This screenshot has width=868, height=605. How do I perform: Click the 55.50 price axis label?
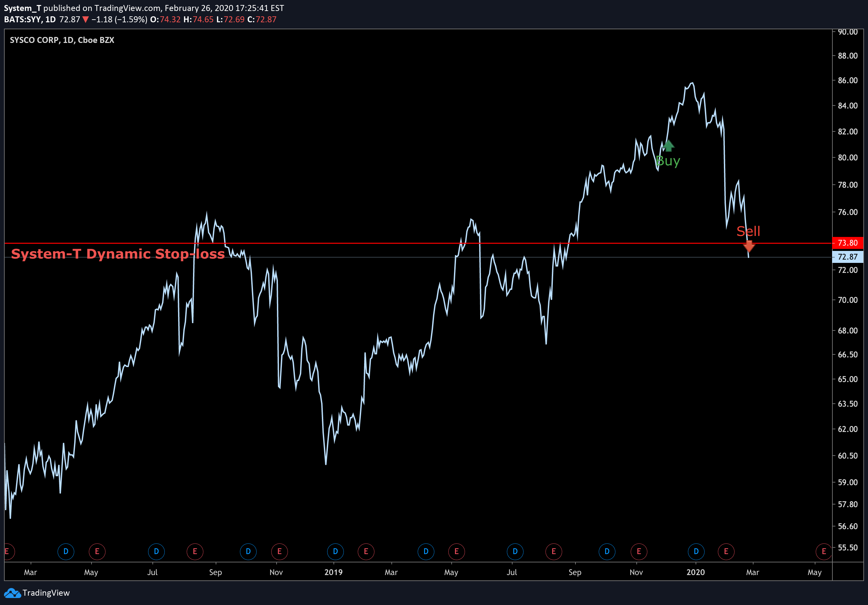[848, 547]
